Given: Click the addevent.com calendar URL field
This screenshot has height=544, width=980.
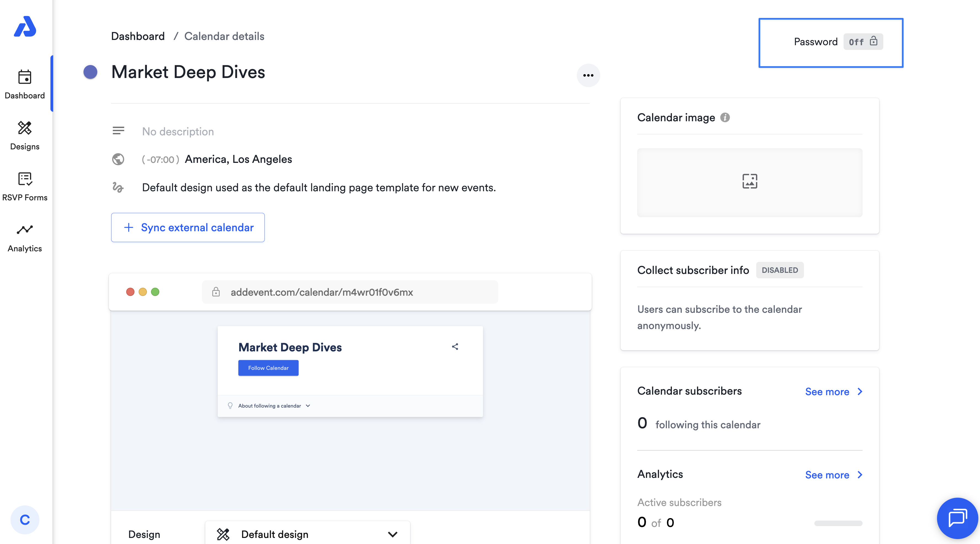Looking at the screenshot, I should pos(350,292).
